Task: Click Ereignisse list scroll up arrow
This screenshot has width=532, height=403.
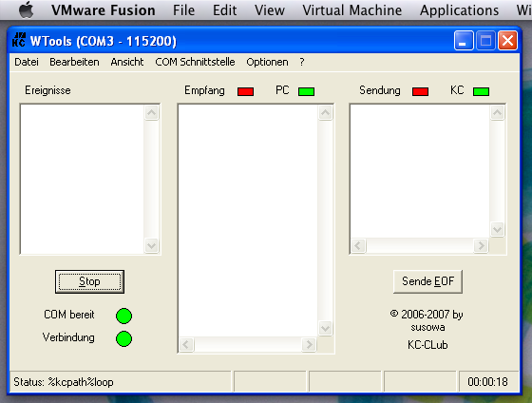Action: [151, 113]
